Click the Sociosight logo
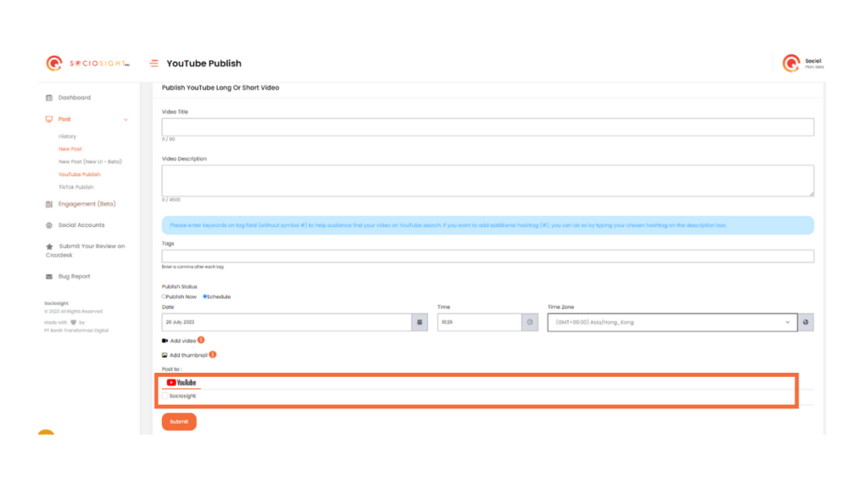 [x=87, y=63]
